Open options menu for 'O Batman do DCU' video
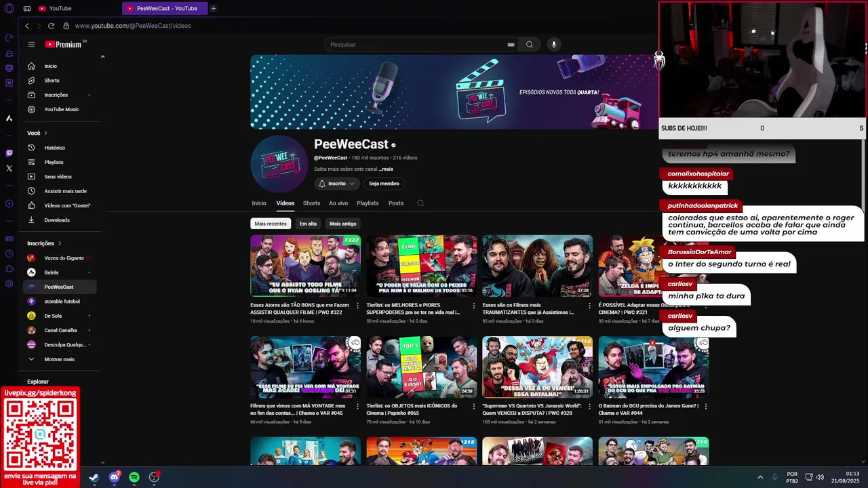This screenshot has height=488, width=868. click(706, 407)
